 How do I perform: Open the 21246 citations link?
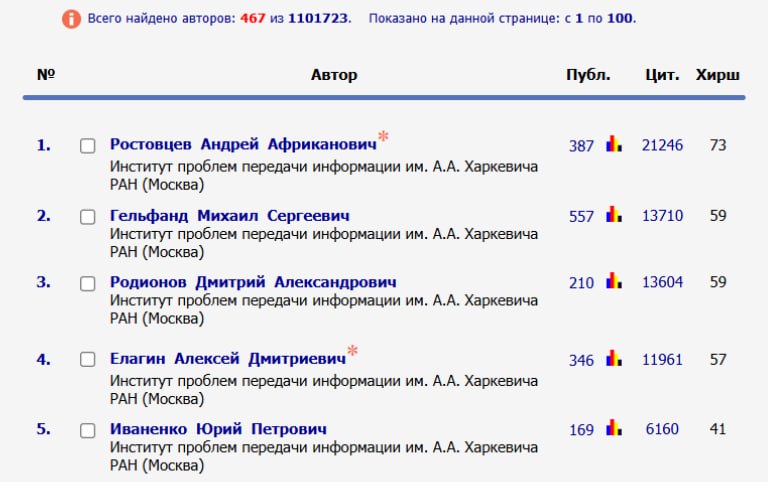pos(662,145)
